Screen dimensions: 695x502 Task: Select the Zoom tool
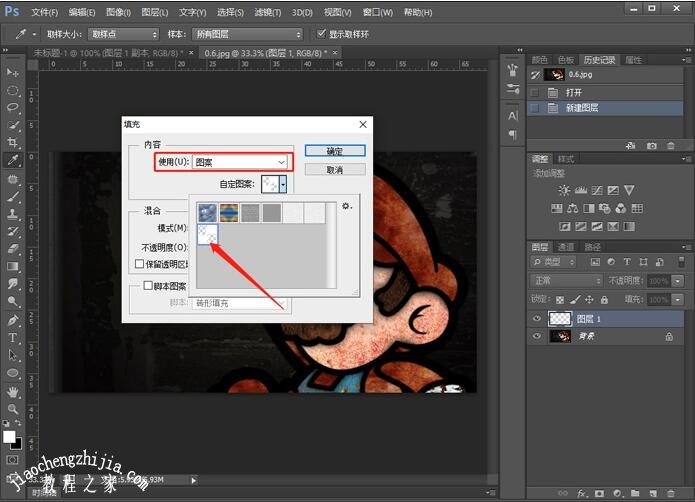coord(13,409)
